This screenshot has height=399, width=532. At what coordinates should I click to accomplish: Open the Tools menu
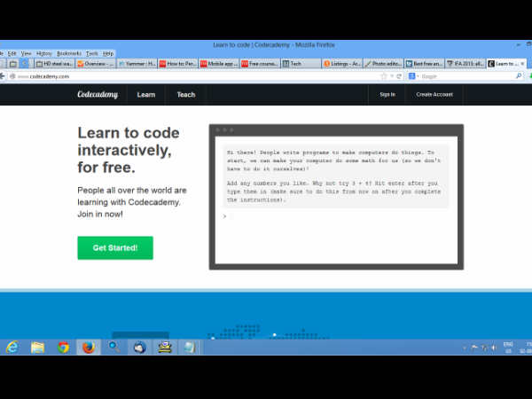tap(91, 53)
